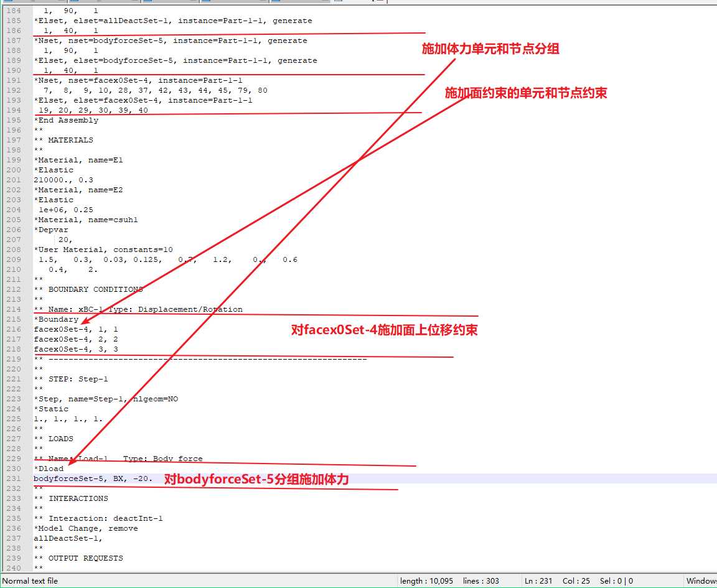Click the '*Model Change, remove' line

pyautogui.click(x=85, y=528)
